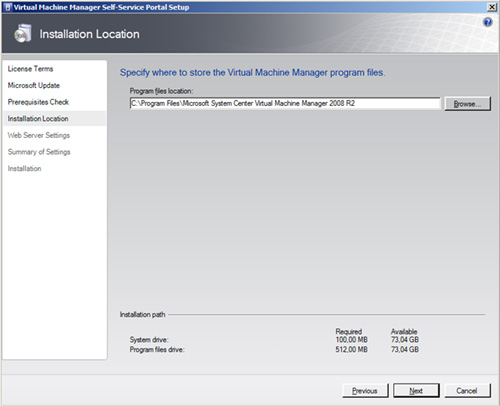Select License Terms step in sidebar
Viewport: 500px width, 406px height.
coord(30,69)
